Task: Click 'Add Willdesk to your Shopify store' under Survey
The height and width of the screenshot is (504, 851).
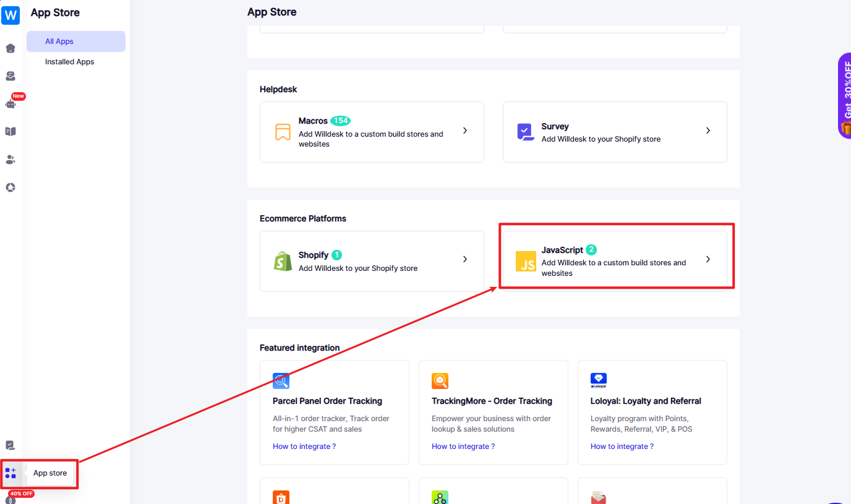Action: tap(601, 139)
